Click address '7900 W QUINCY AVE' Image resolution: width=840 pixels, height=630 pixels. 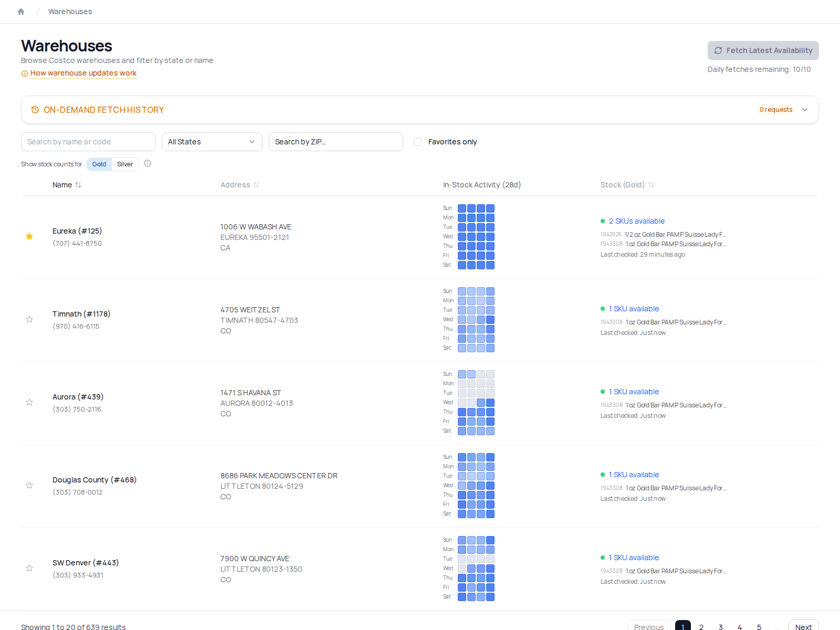(255, 559)
